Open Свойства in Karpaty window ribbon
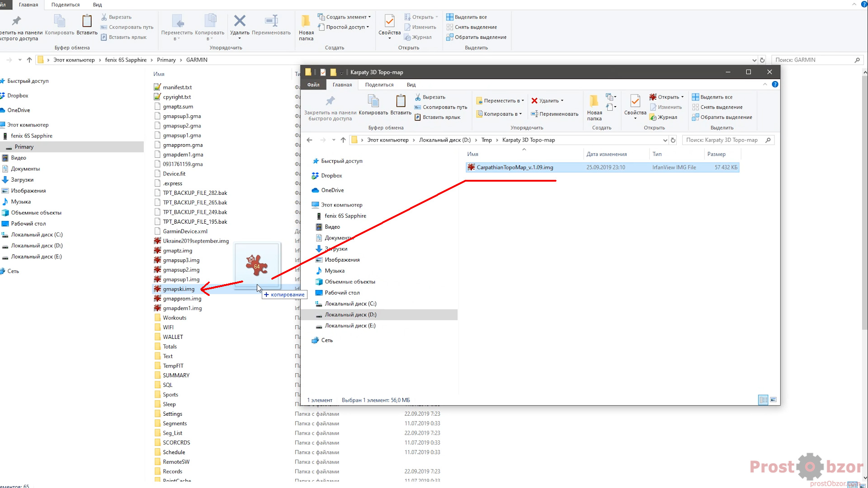The width and height of the screenshot is (868, 488). point(635,102)
